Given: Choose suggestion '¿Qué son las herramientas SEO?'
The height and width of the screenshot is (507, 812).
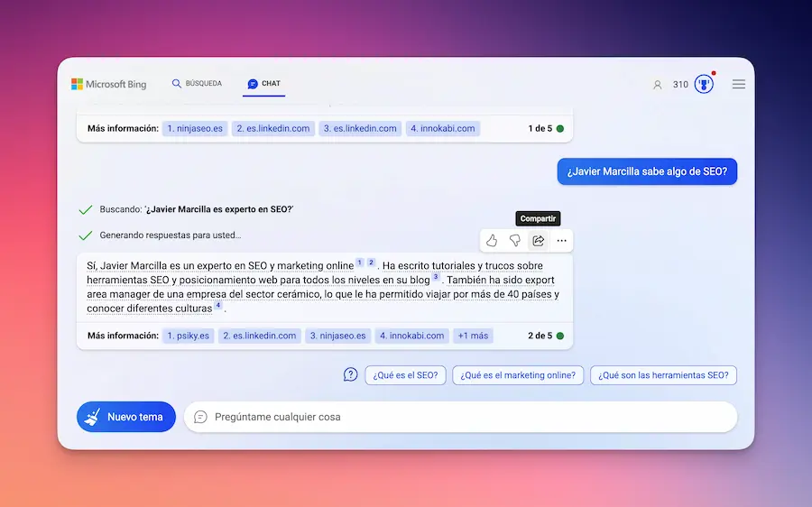Looking at the screenshot, I should pos(663,375).
